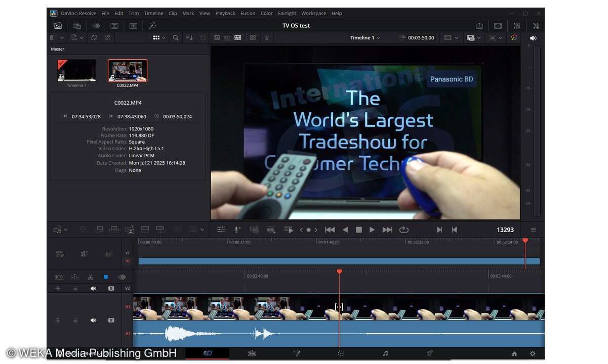Switch to the Edit page tab
The width and height of the screenshot is (608, 364).
[x=252, y=353]
